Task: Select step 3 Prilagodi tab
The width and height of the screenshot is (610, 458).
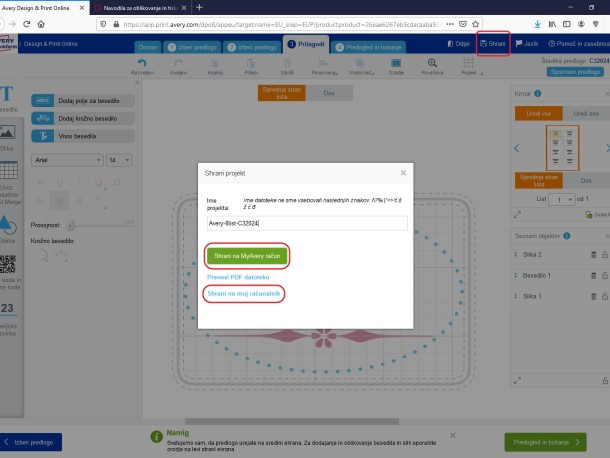Action: [x=306, y=44]
